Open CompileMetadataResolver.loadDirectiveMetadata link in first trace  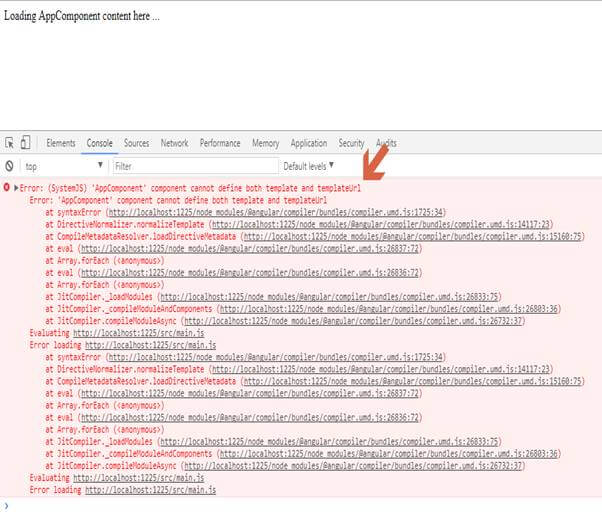tap(413, 236)
